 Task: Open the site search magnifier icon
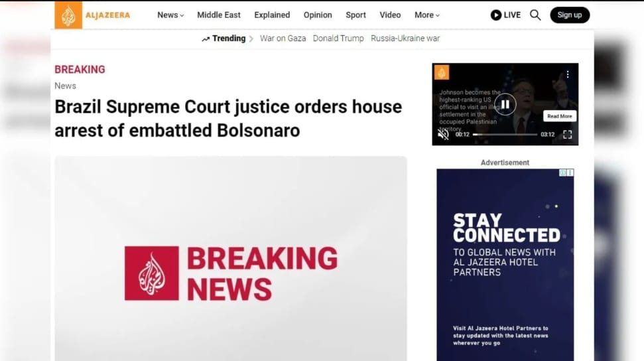[535, 15]
